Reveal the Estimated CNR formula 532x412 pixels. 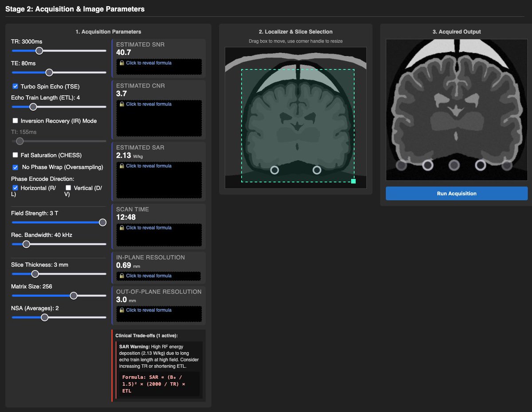(159, 118)
